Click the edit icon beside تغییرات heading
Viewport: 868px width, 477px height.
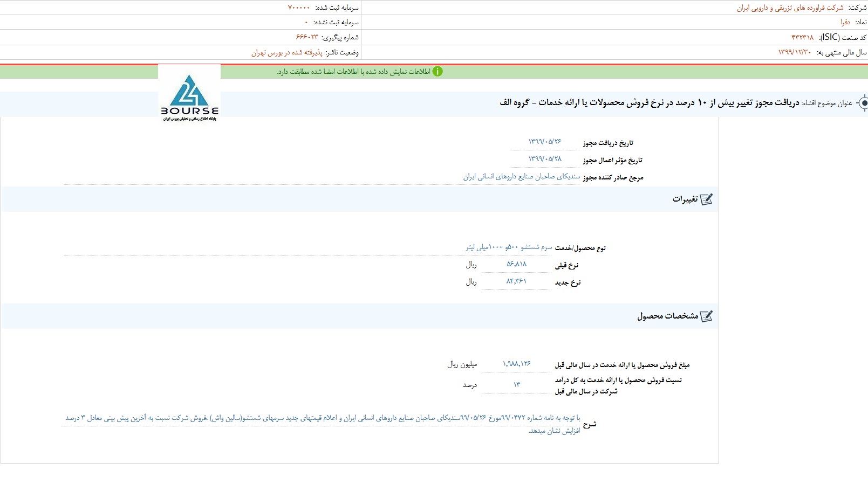coord(707,199)
